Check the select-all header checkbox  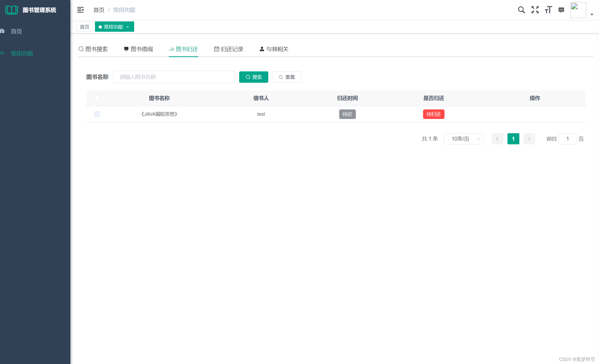(97, 98)
